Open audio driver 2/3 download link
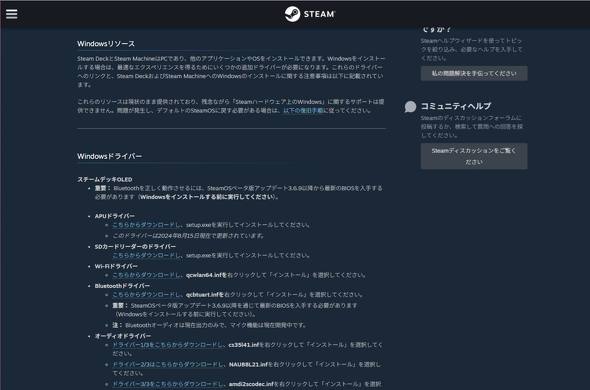Screen dimensions: 590x390 tap(167, 364)
